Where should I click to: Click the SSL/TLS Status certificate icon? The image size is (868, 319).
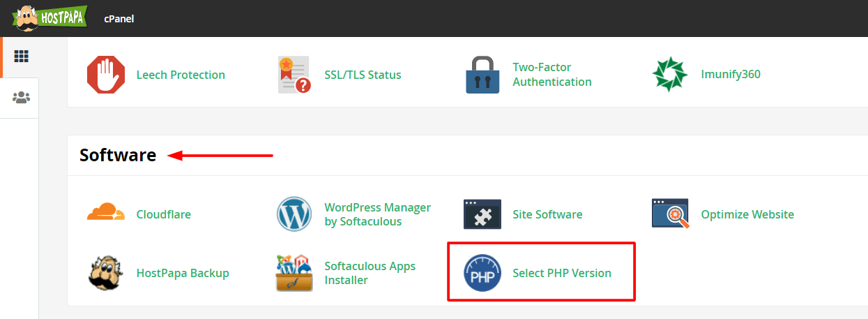coord(294,75)
